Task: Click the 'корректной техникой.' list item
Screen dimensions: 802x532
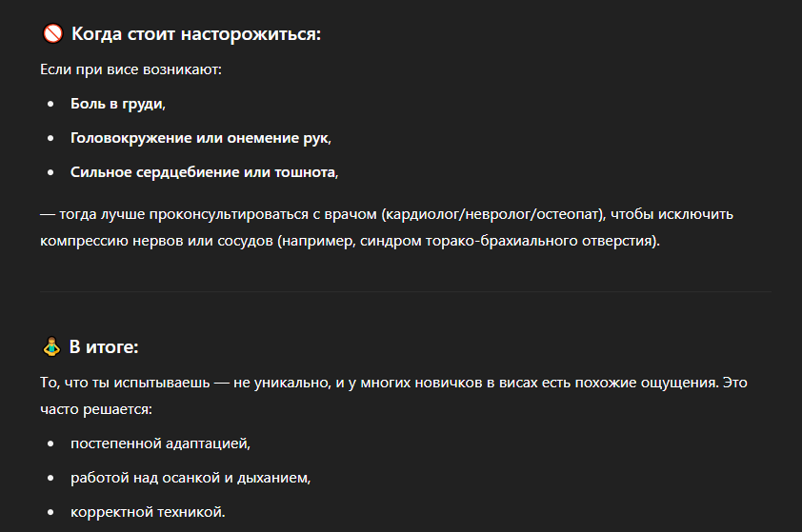Action: [x=148, y=512]
